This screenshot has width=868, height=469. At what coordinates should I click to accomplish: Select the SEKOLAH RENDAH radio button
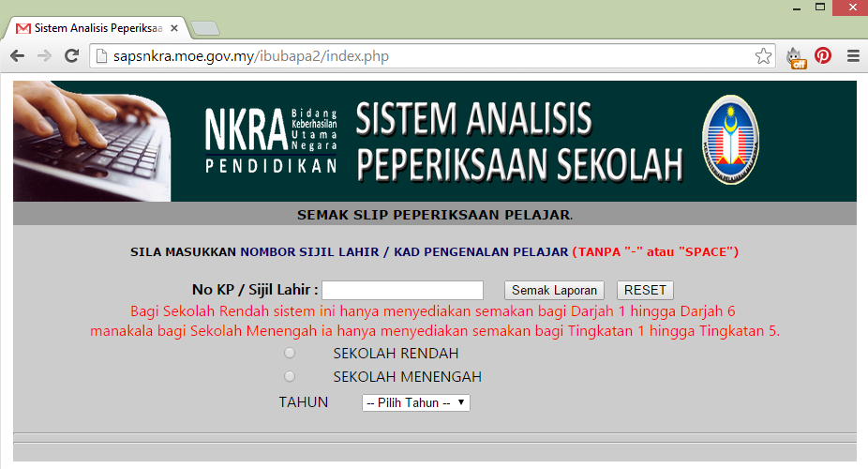click(x=290, y=354)
